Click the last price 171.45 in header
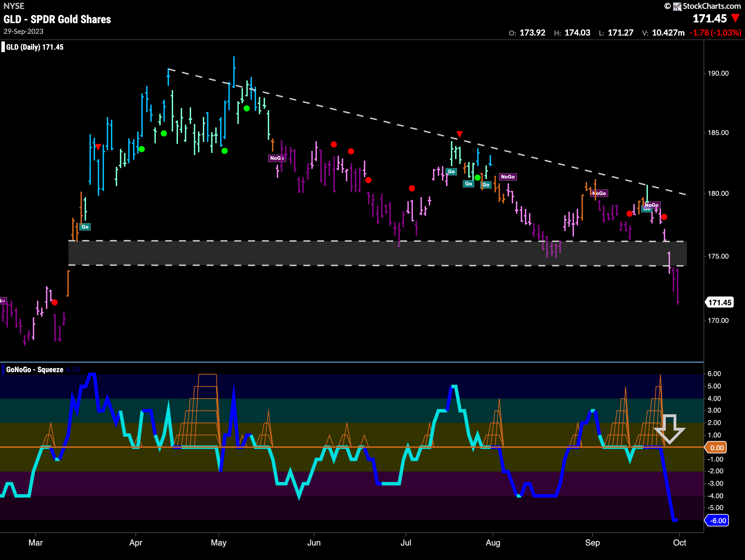The image size is (745, 560). (x=710, y=19)
